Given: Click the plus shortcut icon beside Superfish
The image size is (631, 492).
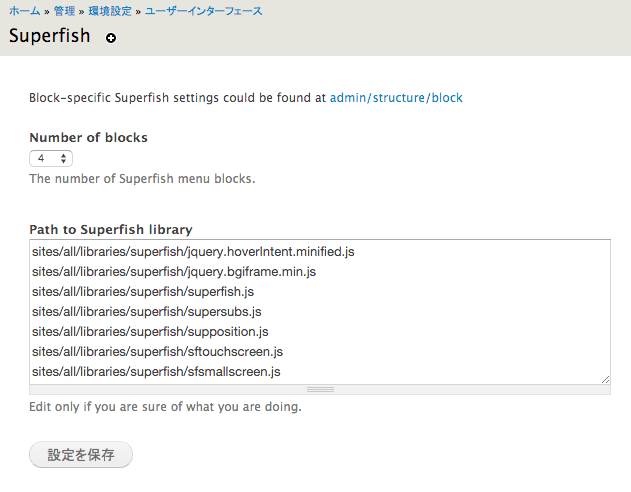Looking at the screenshot, I should pos(111,38).
